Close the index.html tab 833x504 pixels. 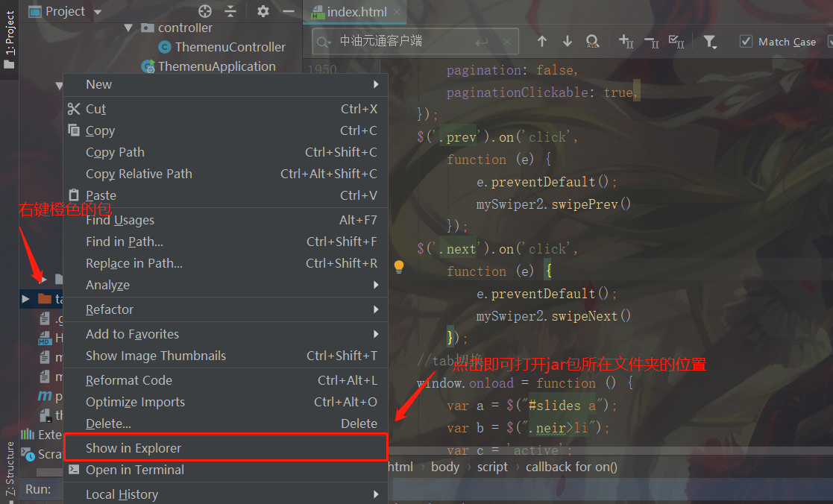click(397, 12)
